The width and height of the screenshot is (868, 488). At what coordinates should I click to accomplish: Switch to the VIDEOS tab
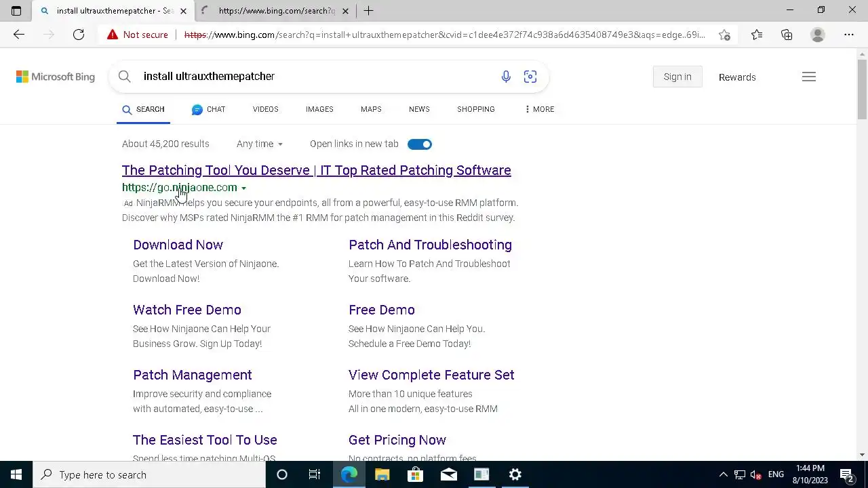coord(266,109)
